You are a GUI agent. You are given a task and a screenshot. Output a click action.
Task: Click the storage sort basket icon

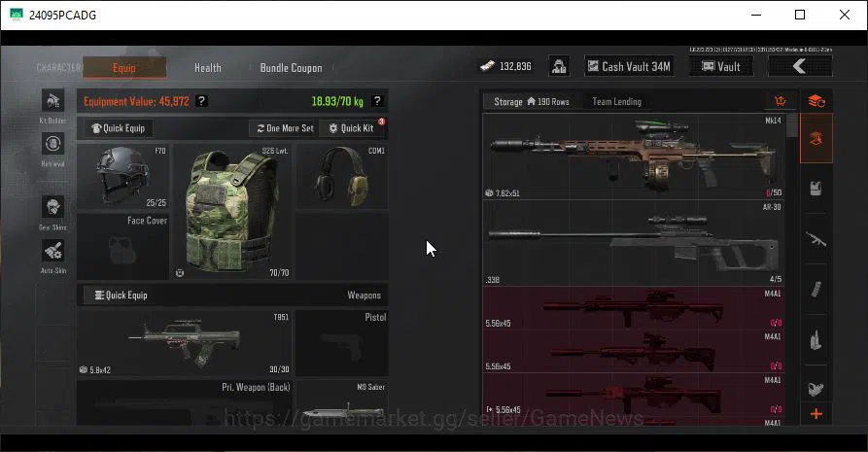pos(780,101)
